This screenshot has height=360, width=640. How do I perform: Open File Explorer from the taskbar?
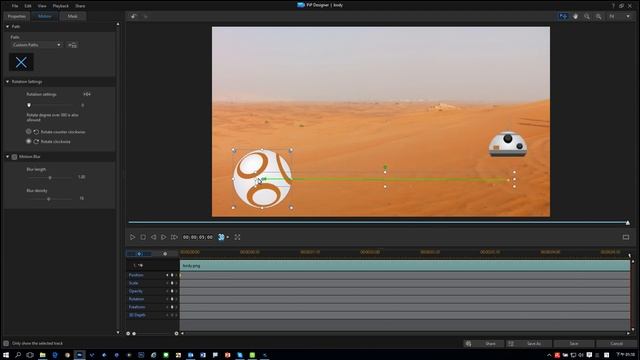[42, 355]
